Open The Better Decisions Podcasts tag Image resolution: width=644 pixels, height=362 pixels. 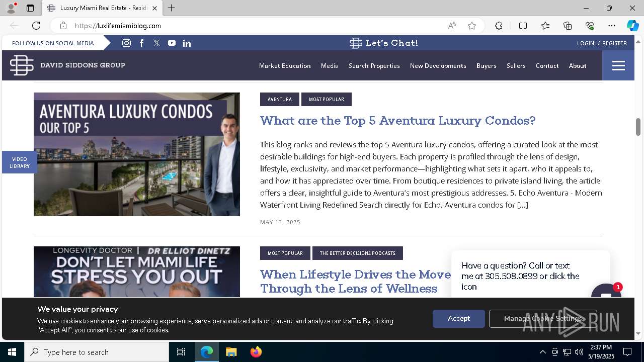pos(358,253)
